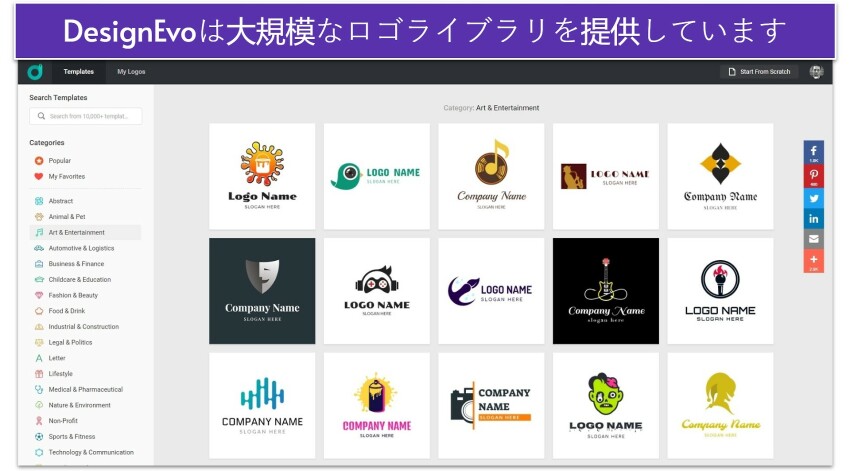Select the Food & Drink category

click(66, 311)
